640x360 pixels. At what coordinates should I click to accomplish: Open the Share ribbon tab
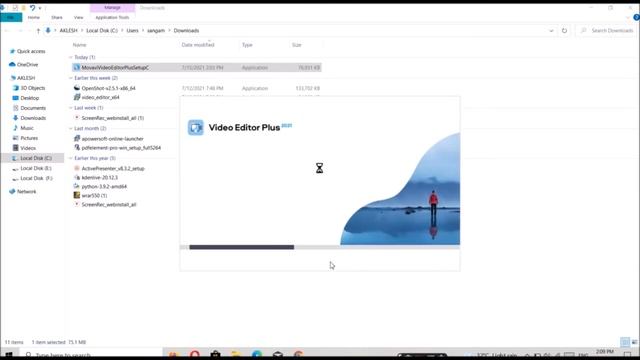(x=57, y=18)
